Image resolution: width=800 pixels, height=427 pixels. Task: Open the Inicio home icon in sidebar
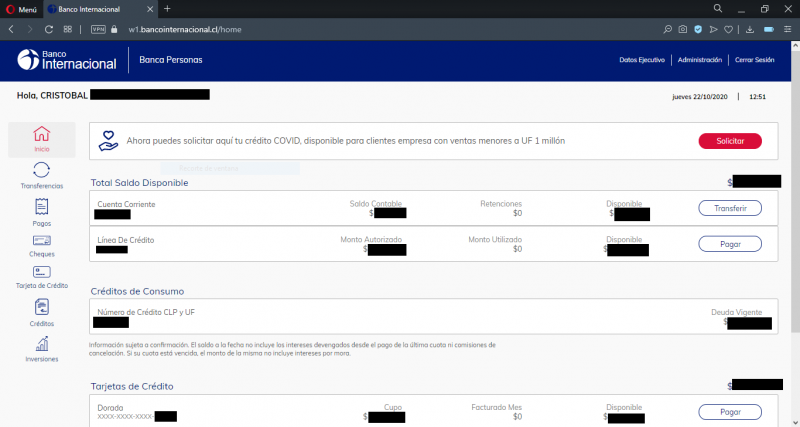[x=41, y=137]
